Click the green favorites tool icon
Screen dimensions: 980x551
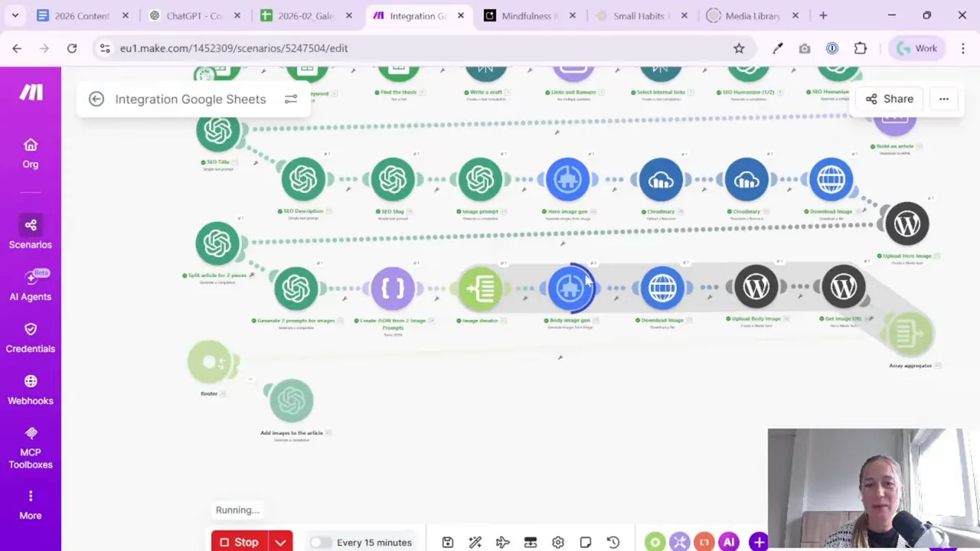[x=655, y=543]
